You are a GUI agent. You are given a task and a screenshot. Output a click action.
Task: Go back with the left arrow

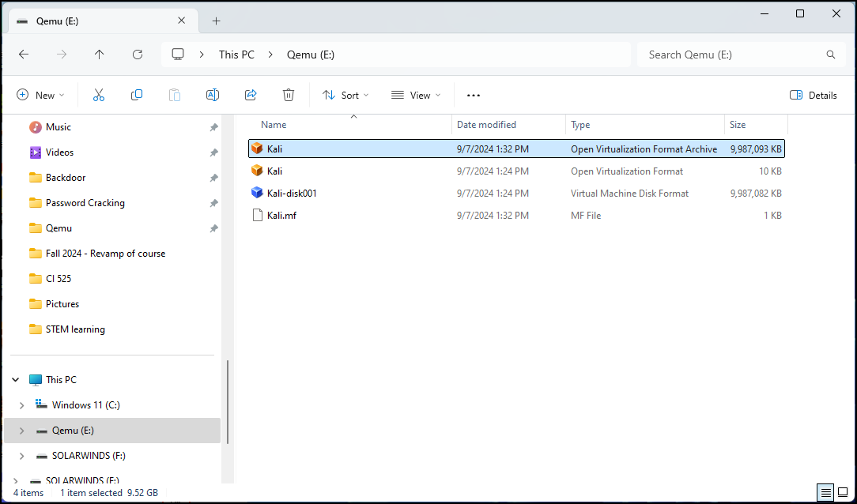point(24,54)
